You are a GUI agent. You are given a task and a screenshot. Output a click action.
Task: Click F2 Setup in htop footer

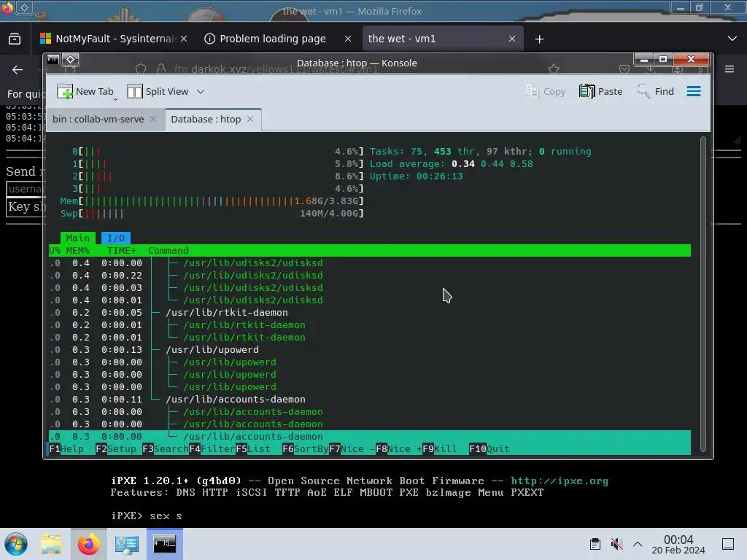[116, 449]
